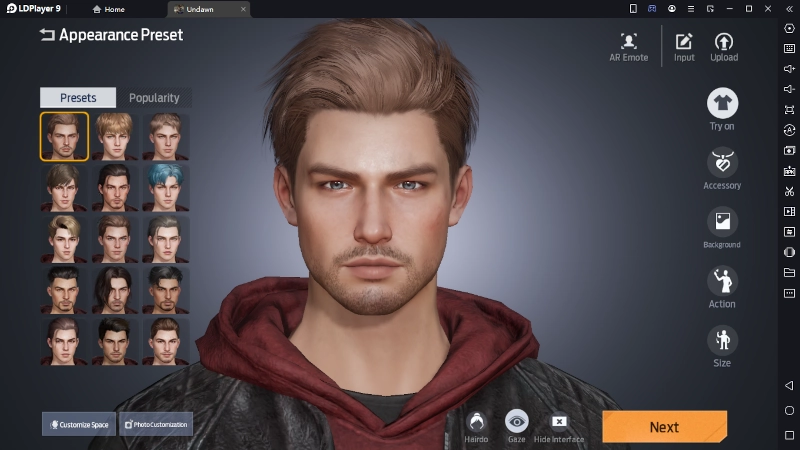The image size is (800, 450).
Task: Select the blond messy-hair preset
Action: click(x=115, y=136)
